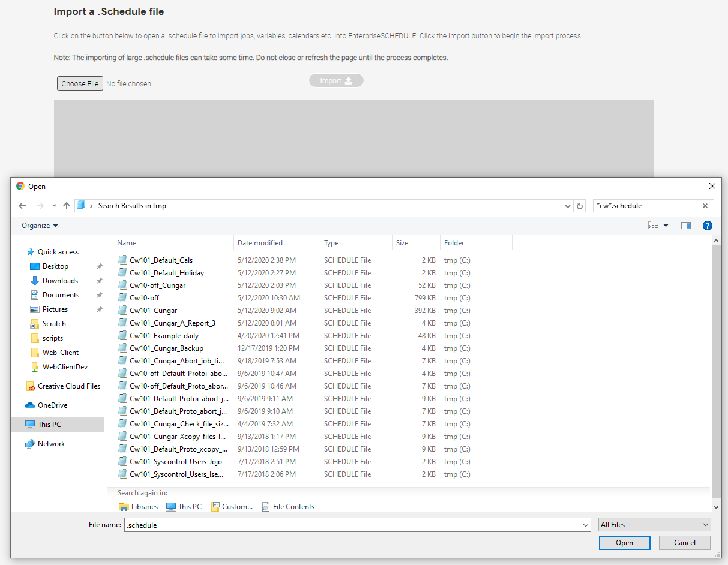Select the Cw101_Cungar file icon

(x=123, y=311)
